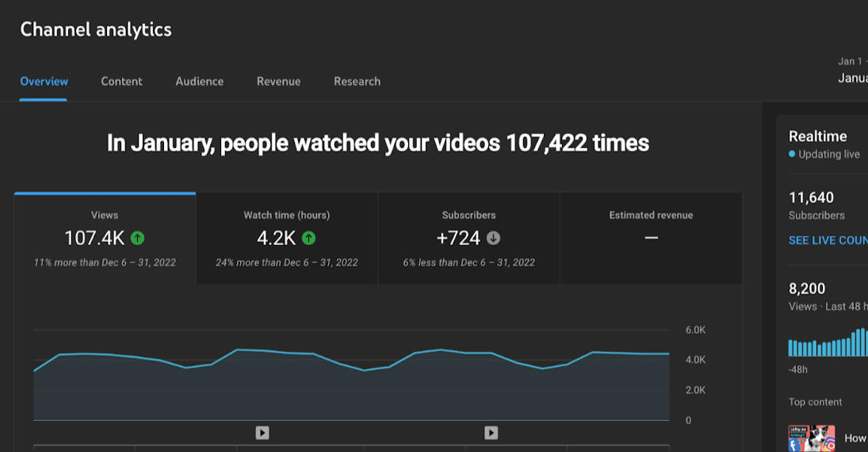868x452 pixels.
Task: Switch to the Overview tab
Action: pyautogui.click(x=44, y=81)
